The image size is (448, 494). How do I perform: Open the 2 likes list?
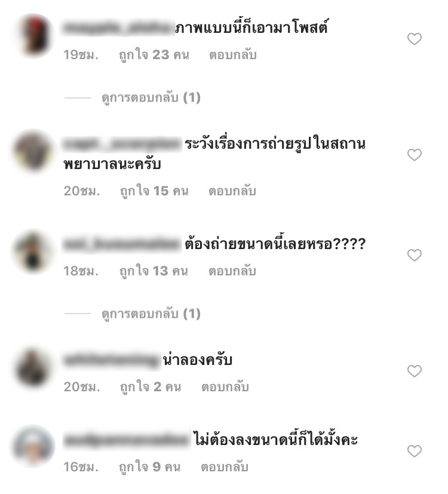pos(151,387)
